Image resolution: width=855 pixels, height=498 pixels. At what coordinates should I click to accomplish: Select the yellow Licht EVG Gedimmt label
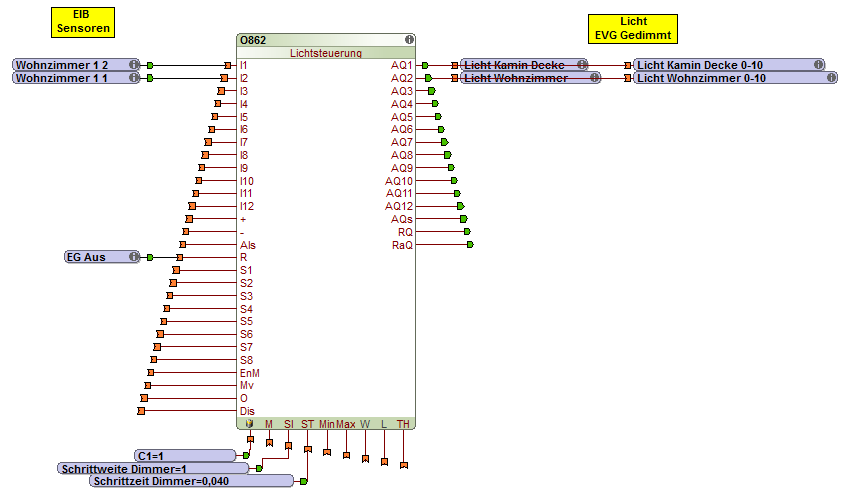pyautogui.click(x=633, y=28)
